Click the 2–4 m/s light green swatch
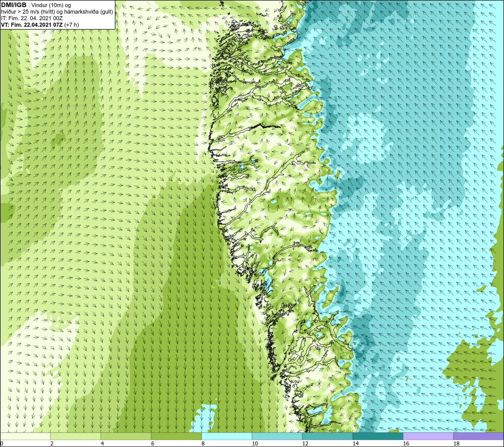The width and height of the screenshot is (504, 447). click(x=76, y=436)
